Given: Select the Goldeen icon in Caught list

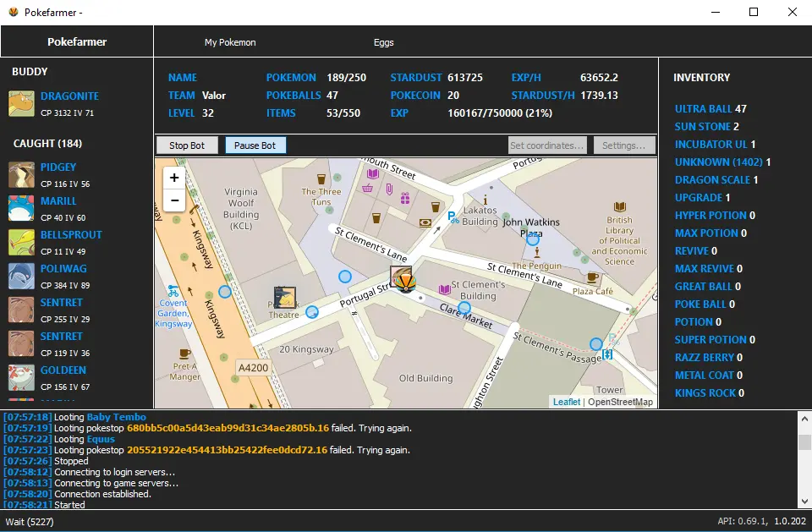Looking at the screenshot, I should pyautogui.click(x=21, y=377).
